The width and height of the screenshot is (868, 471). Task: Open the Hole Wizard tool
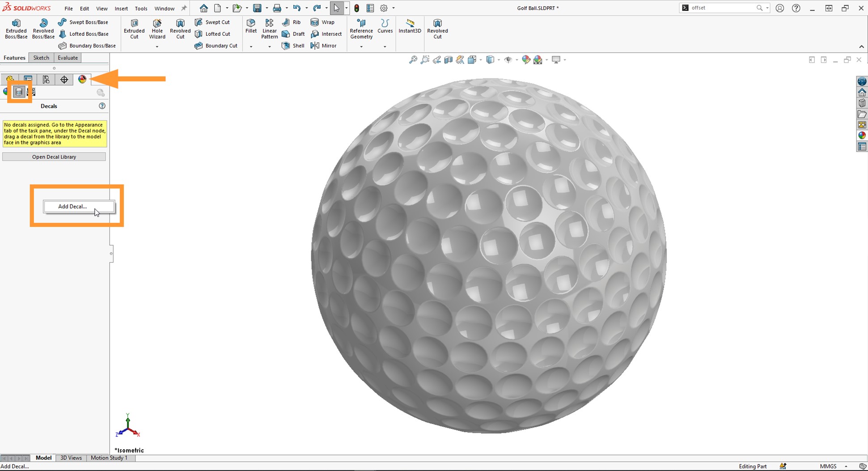(x=157, y=28)
